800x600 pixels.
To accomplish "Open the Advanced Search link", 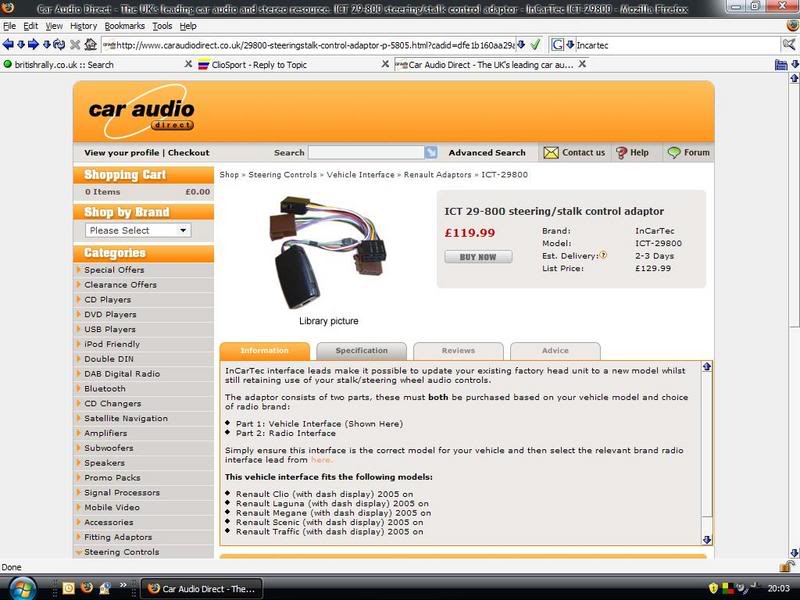I will tap(486, 153).
